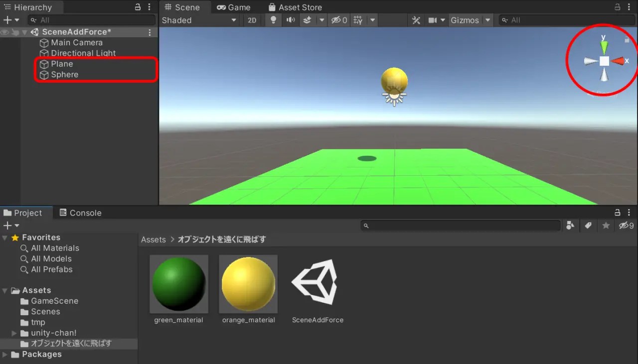The width and height of the screenshot is (638, 364).
Task: Toggle scene lighting with the lightbulb icon
Action: coord(273,20)
